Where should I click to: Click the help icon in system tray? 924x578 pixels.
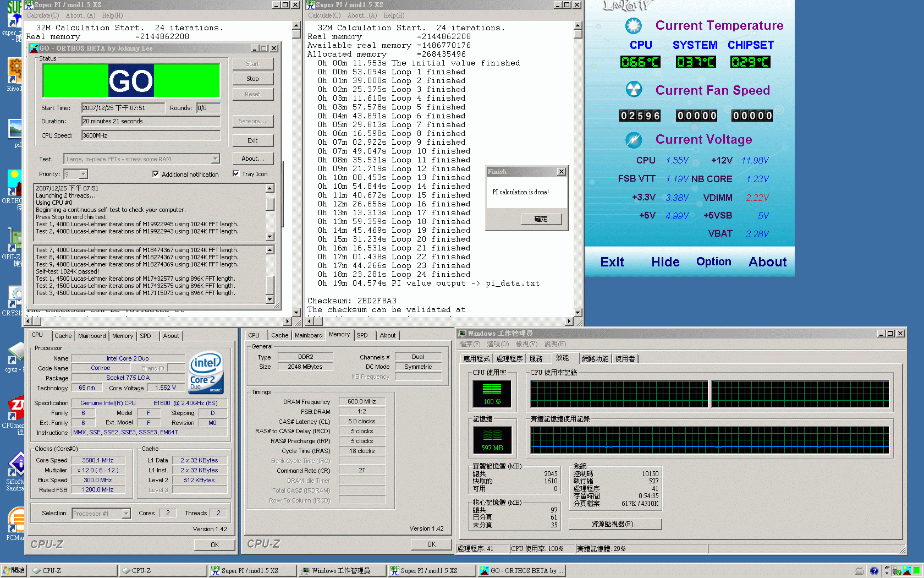874,571
